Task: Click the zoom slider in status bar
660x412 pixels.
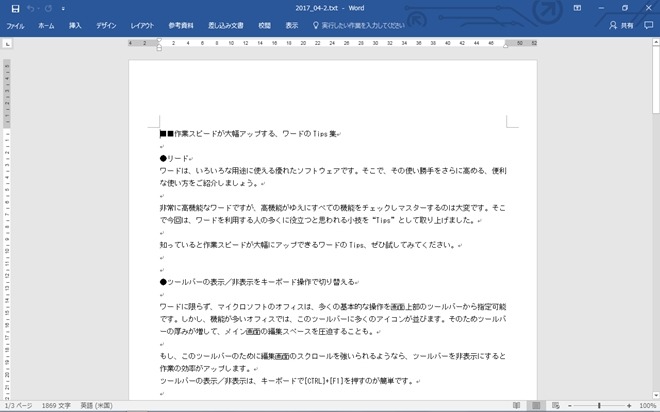Action: tap(598, 405)
